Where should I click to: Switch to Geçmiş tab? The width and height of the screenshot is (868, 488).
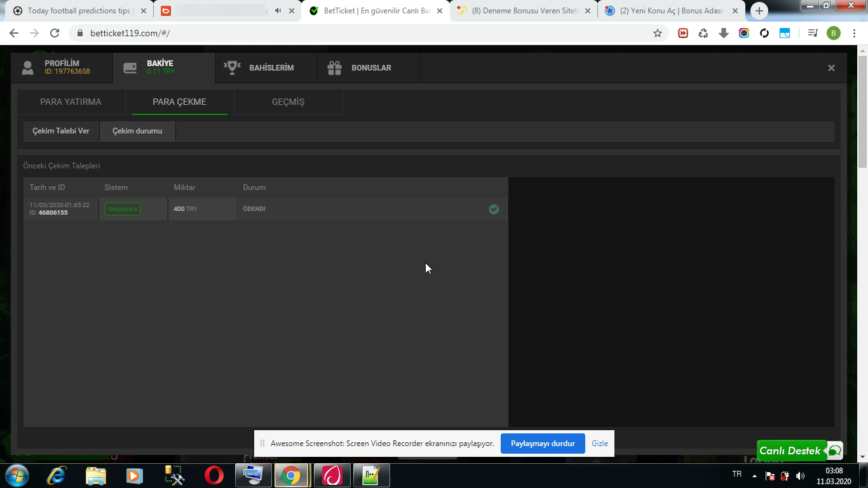point(288,102)
